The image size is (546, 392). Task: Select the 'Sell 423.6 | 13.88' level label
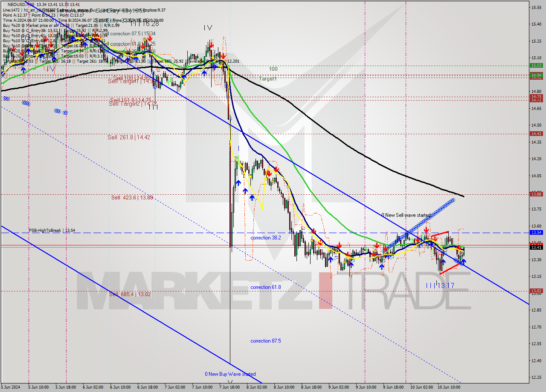click(132, 197)
